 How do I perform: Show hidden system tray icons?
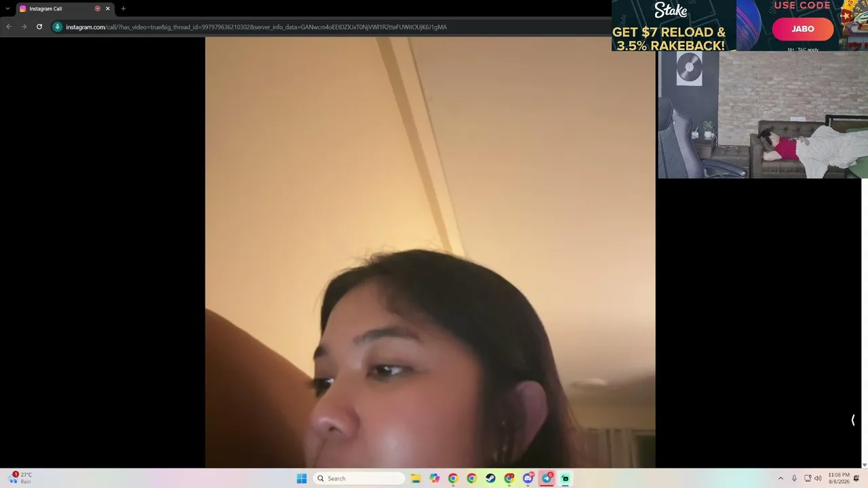[x=781, y=479]
